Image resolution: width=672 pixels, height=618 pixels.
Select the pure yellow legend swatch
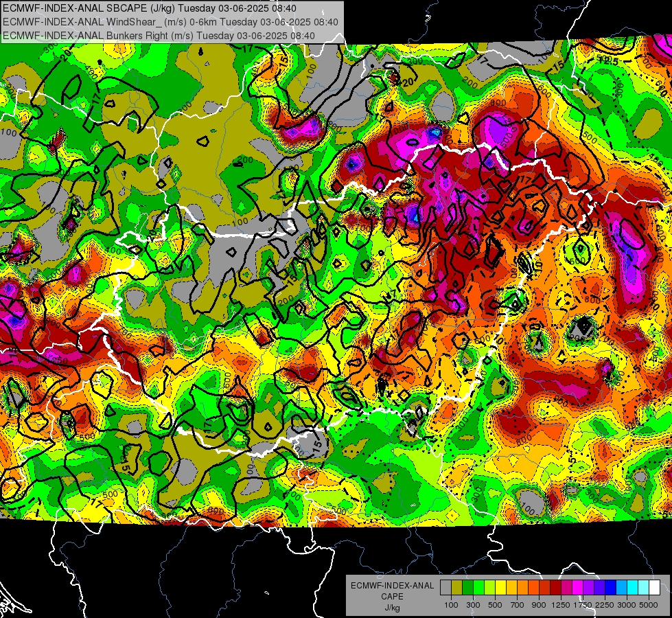click(x=500, y=587)
